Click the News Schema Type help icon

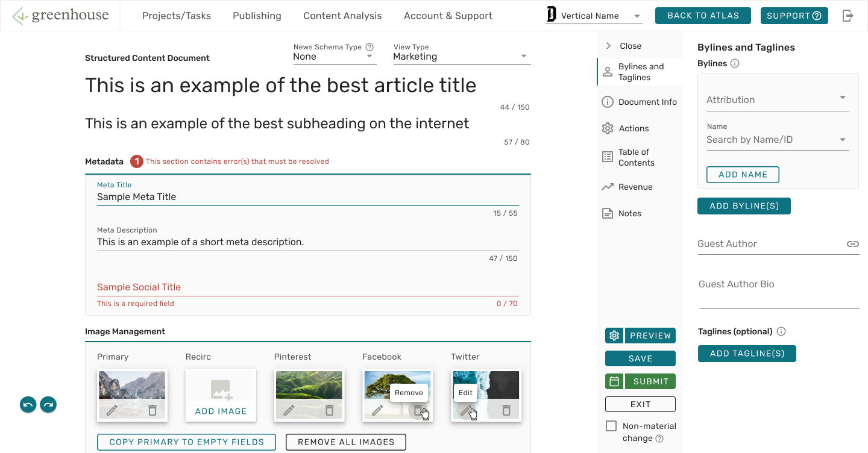click(x=370, y=47)
